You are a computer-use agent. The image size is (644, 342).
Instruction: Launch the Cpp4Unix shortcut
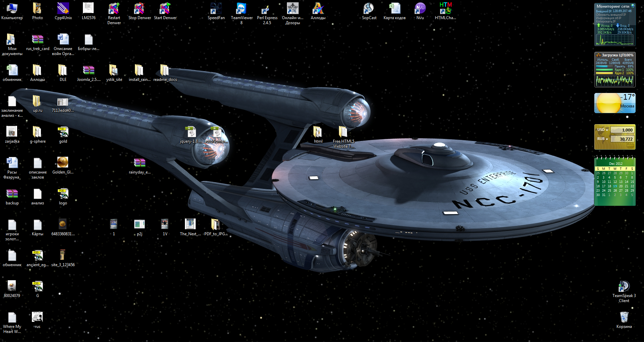click(x=63, y=11)
